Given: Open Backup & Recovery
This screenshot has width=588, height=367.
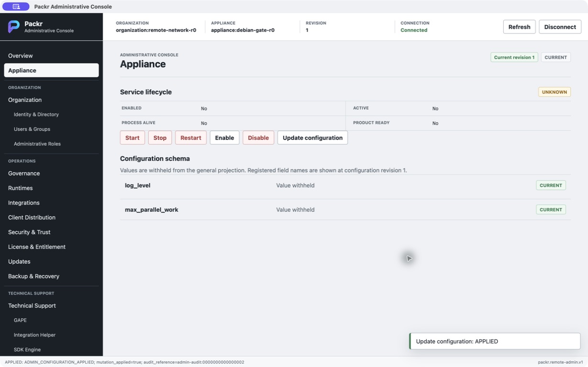Looking at the screenshot, I should pos(51,276).
